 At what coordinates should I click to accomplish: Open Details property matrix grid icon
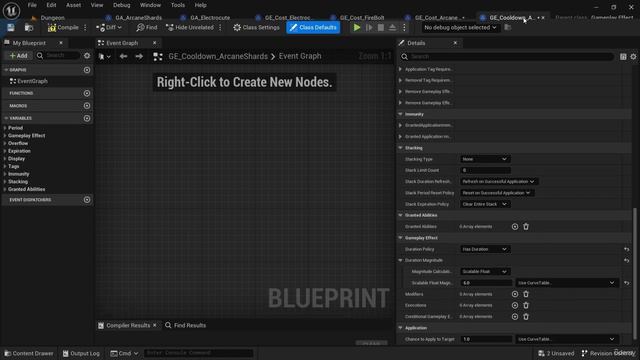(x=623, y=57)
